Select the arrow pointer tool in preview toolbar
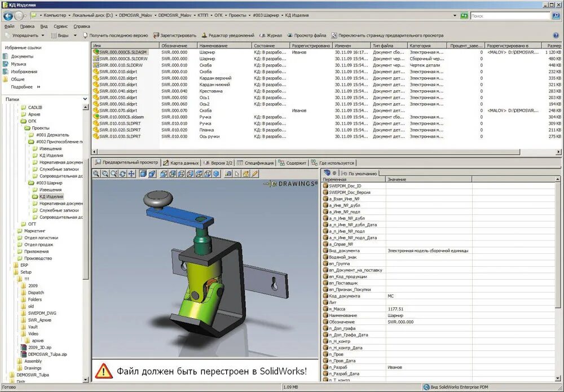This screenshot has width=564, height=392. (x=237, y=174)
